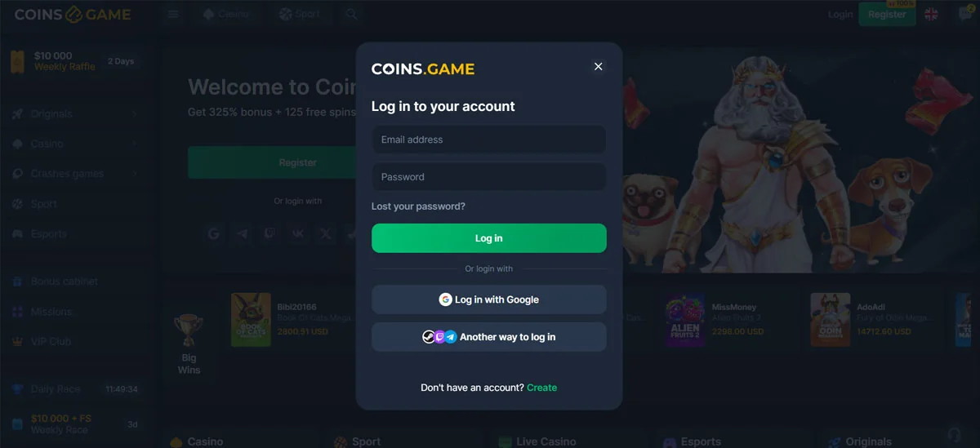Switch to the Sport tab in header

tap(300, 15)
